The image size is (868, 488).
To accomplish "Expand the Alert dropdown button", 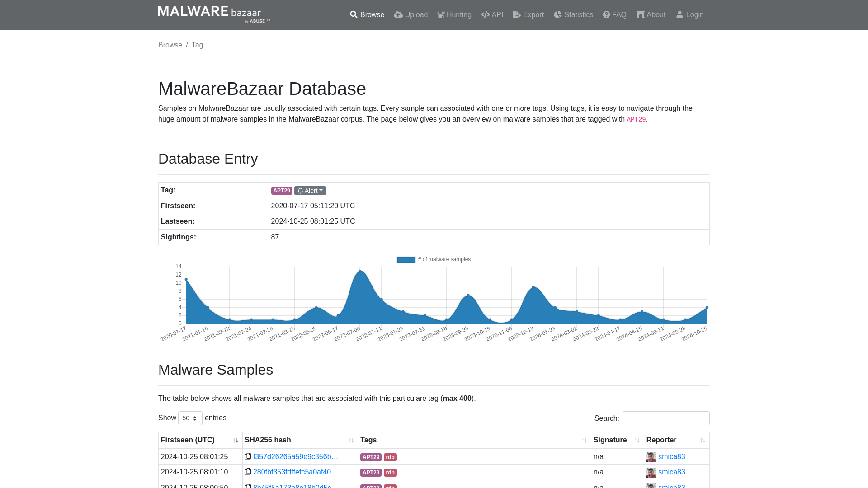I will tap(310, 191).
